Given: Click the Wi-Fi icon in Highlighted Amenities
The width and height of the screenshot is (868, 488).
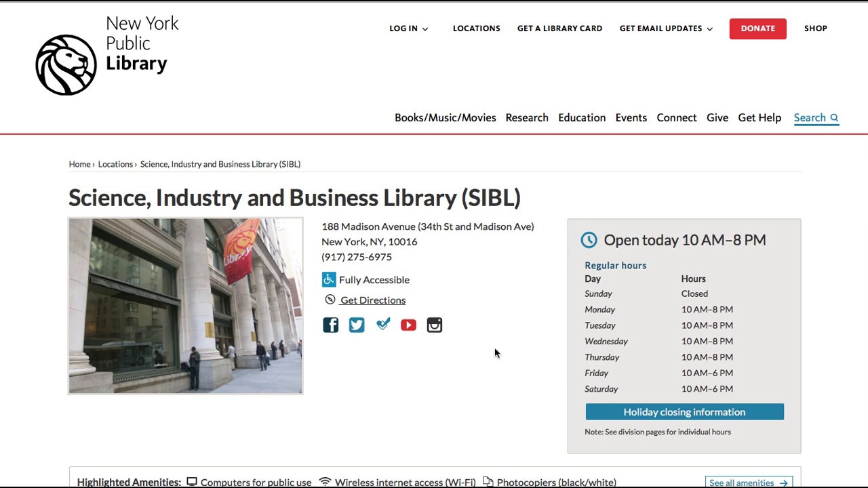Looking at the screenshot, I should point(325,482).
